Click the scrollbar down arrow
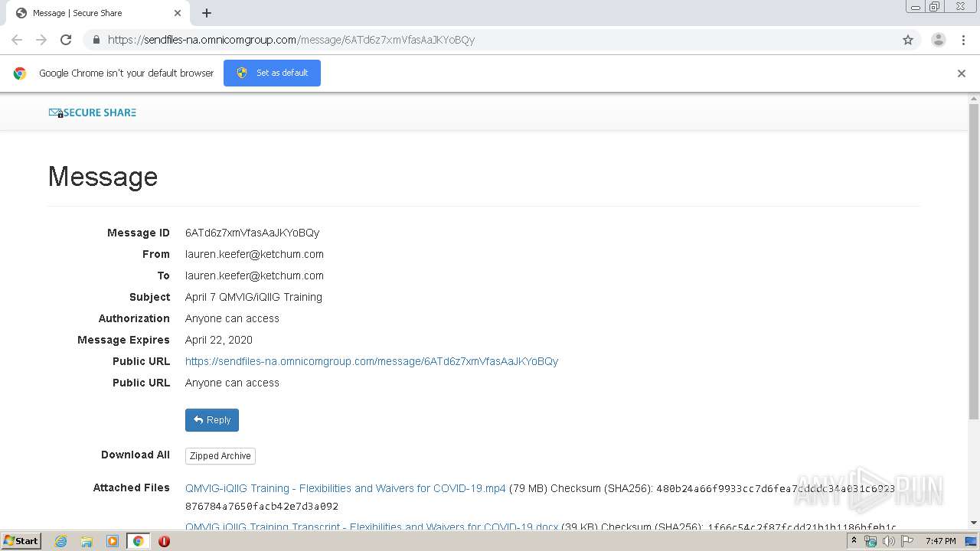 click(974, 523)
